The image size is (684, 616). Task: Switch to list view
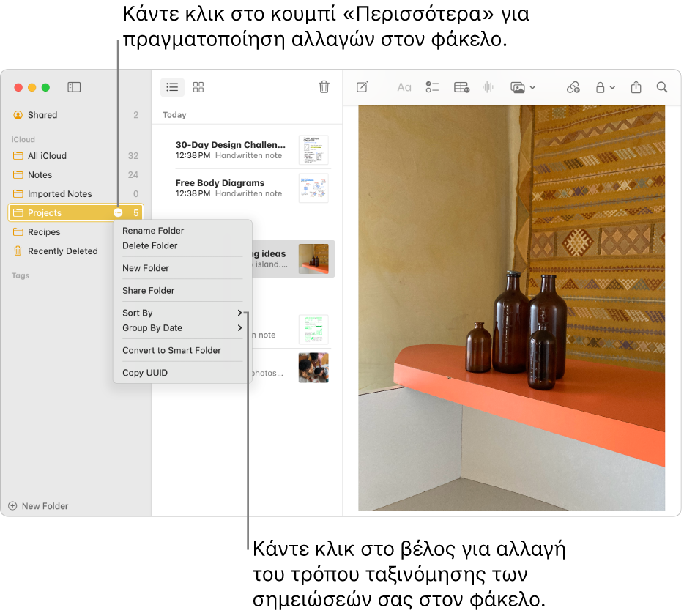(172, 87)
